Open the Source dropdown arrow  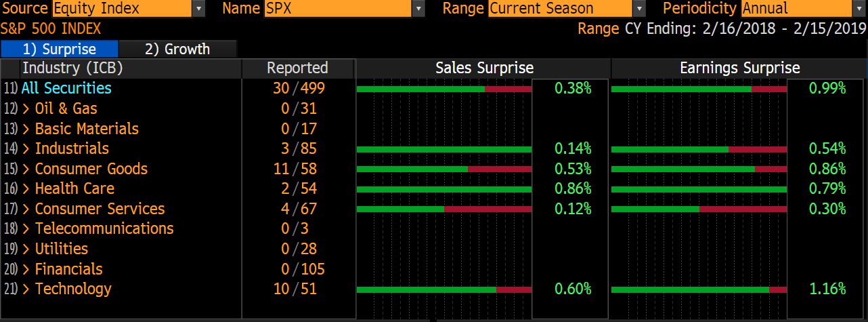198,9
